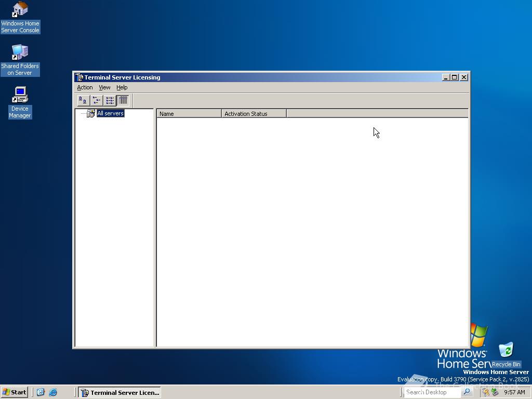532x399 pixels.
Task: Select the Windows Home Server Console desktop icon
Action: [x=20, y=17]
